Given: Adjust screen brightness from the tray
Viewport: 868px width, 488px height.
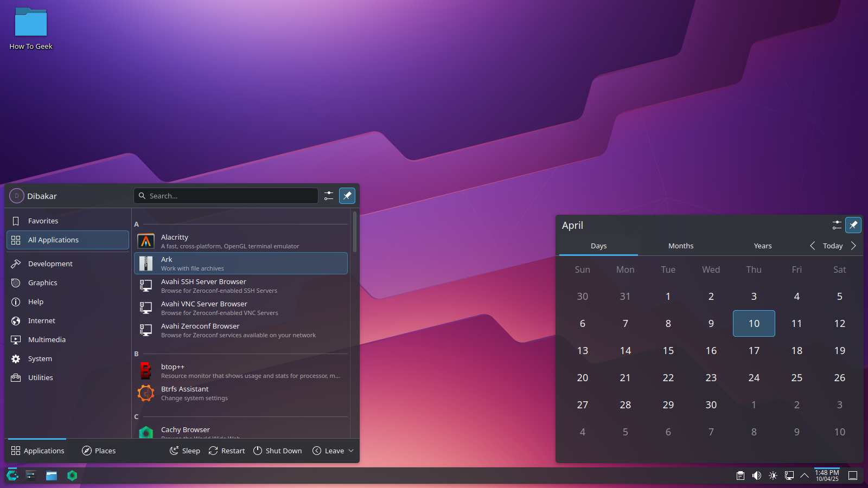Looking at the screenshot, I should pyautogui.click(x=773, y=476).
